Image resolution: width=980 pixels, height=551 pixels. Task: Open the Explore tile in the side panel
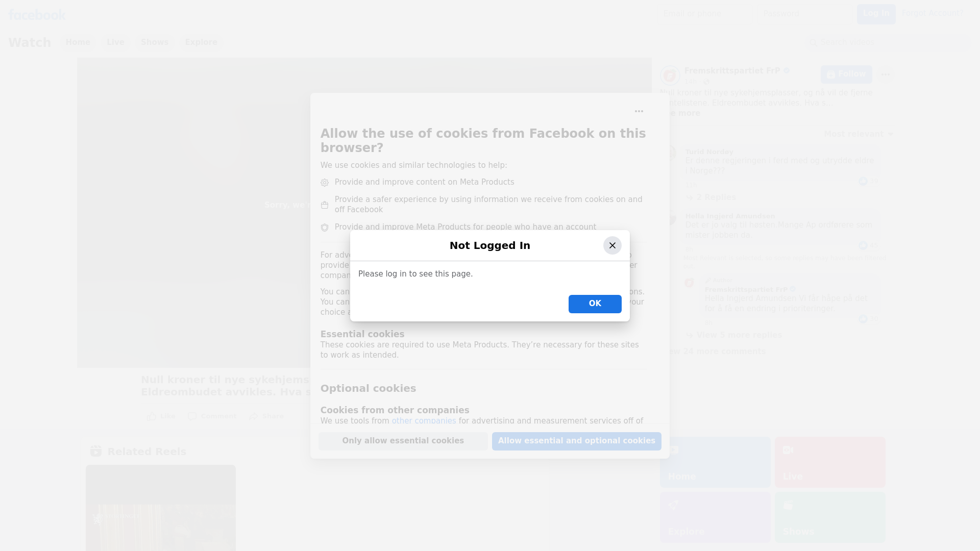coord(715,517)
